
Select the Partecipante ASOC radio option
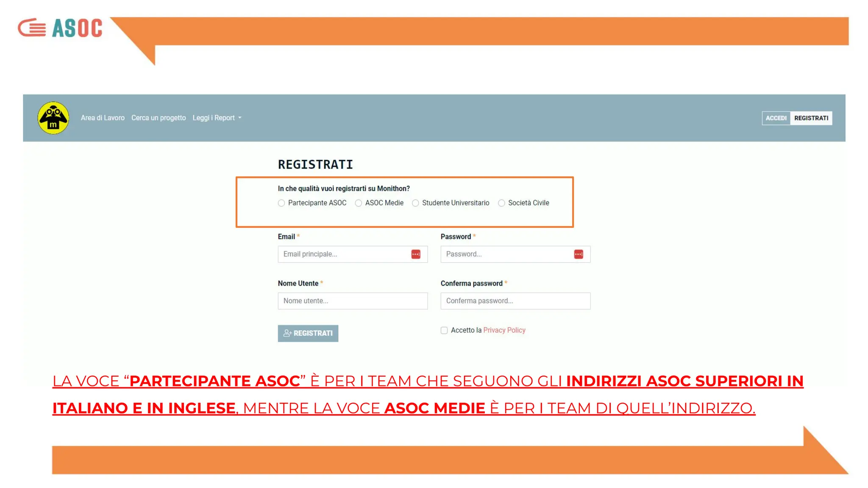pyautogui.click(x=281, y=203)
